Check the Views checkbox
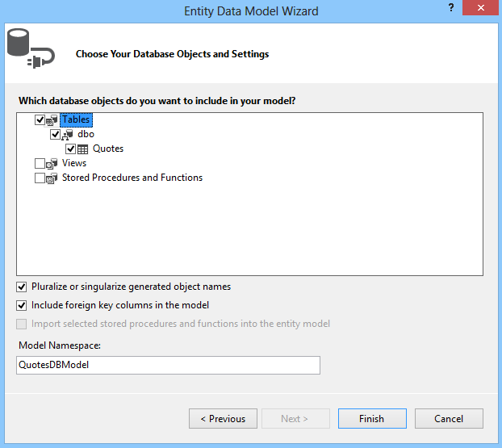The width and height of the screenshot is (502, 448). (40, 163)
